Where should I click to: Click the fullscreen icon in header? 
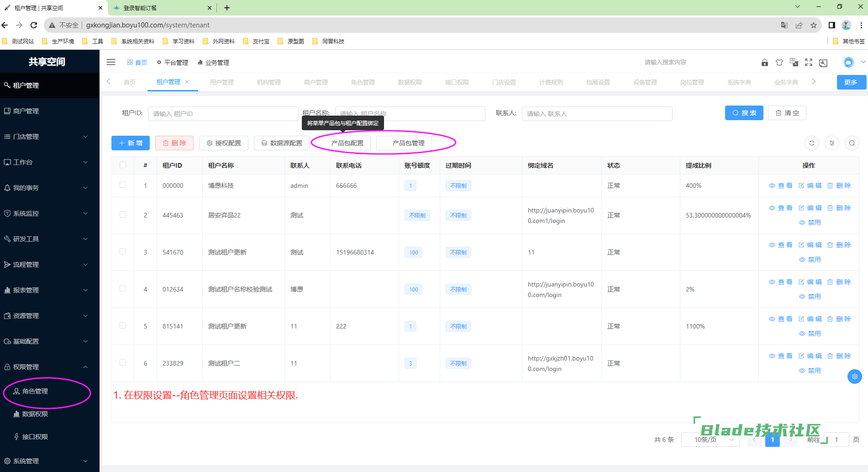pos(809,63)
